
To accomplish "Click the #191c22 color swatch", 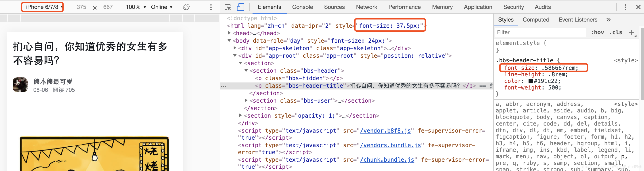I will (x=530, y=81).
